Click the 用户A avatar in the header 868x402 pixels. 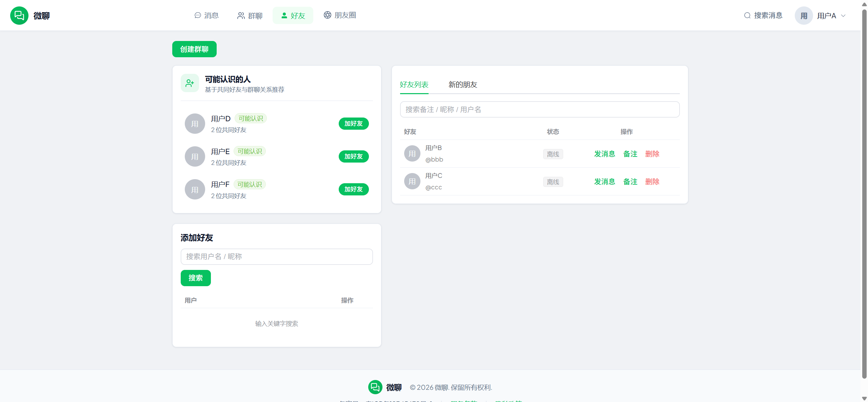click(804, 16)
